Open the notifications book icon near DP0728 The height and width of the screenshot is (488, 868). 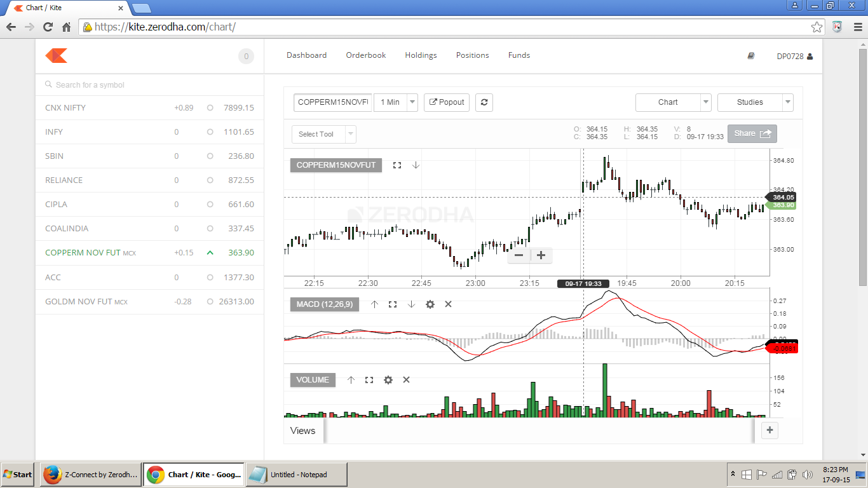click(x=751, y=56)
